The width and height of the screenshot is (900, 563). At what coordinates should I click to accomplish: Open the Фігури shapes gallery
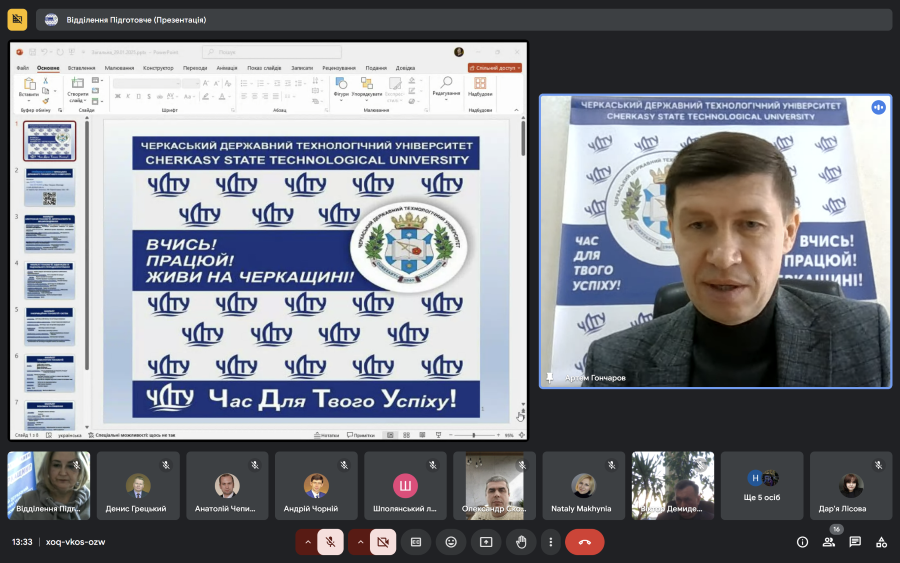coord(341,87)
